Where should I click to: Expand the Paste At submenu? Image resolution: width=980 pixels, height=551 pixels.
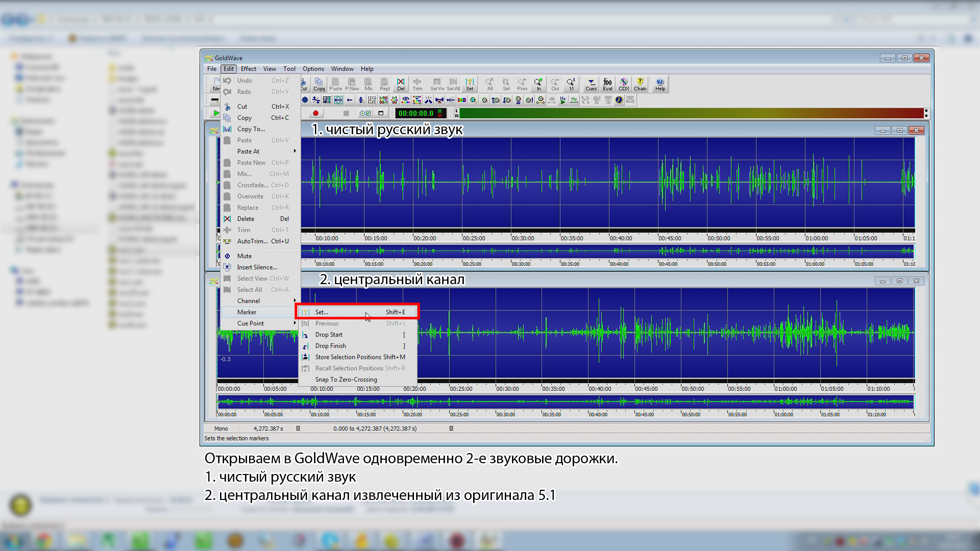coord(260,152)
